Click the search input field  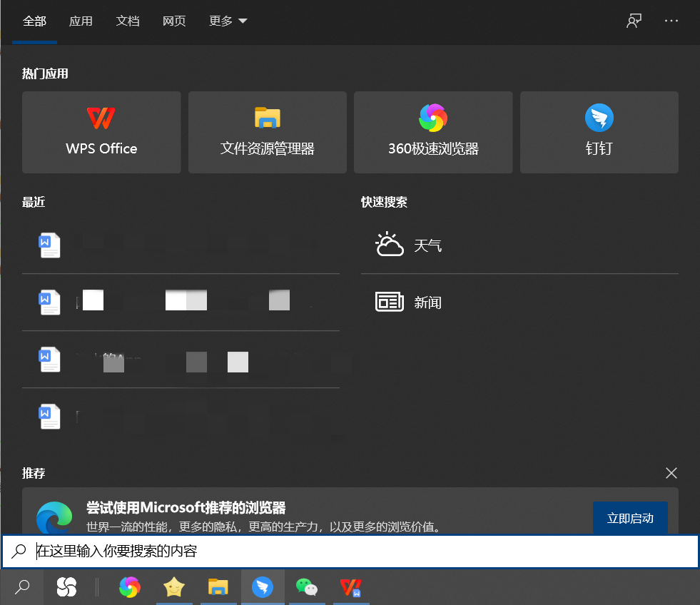coord(285,550)
